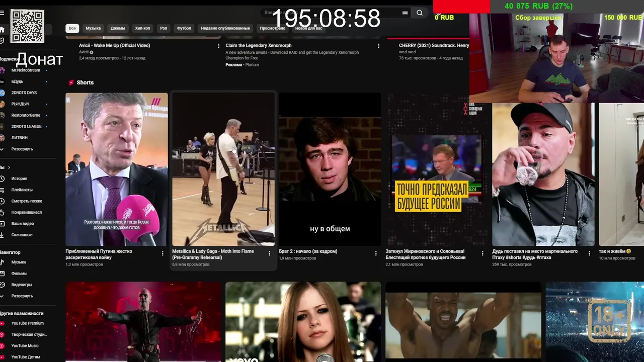Click the 'Shorts' section heading
Viewport: 644px width, 362px height.
click(x=85, y=82)
